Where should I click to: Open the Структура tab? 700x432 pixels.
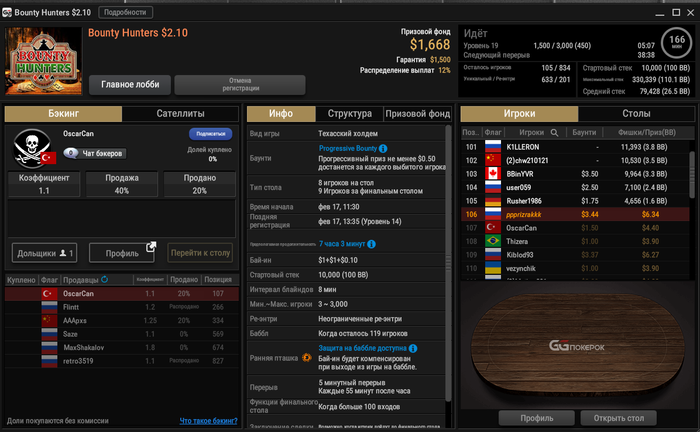click(350, 114)
